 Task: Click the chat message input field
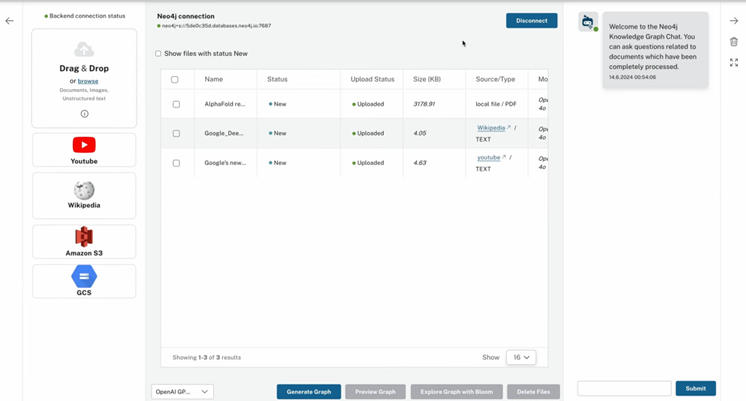tap(624, 388)
